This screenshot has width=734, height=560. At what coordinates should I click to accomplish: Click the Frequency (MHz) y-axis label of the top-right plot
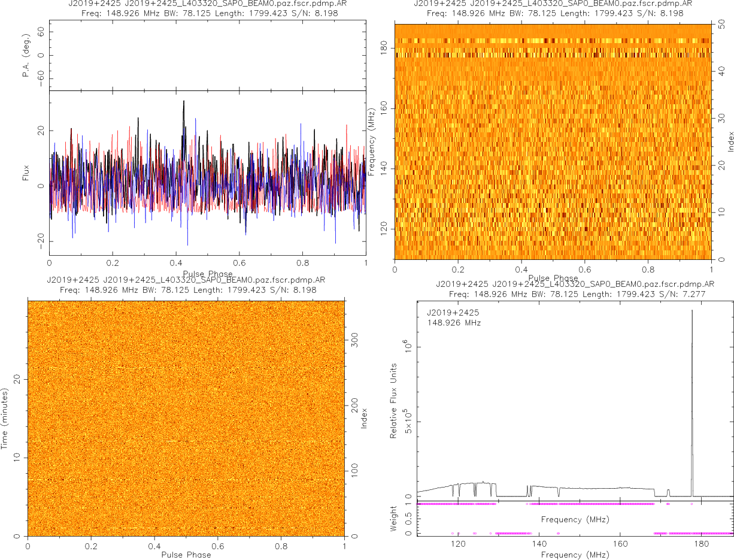pos(372,142)
